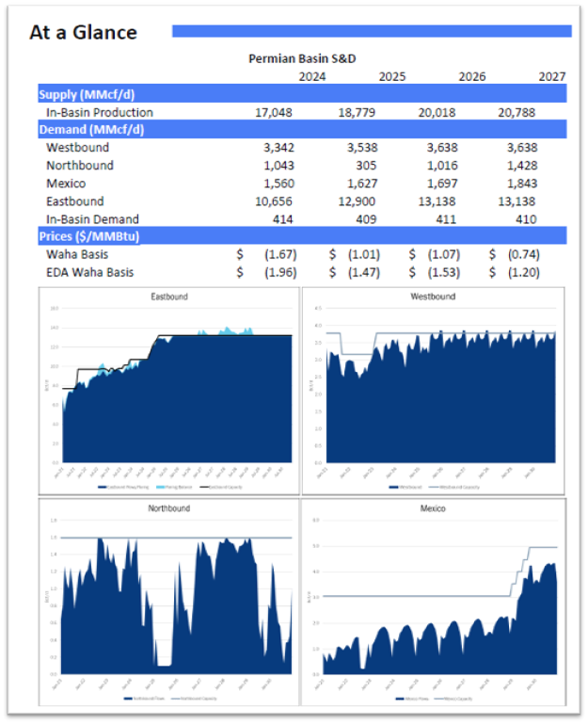This screenshot has height=724, width=588.
Task: Click the Eastbound value 10,656
Action: [273, 201]
